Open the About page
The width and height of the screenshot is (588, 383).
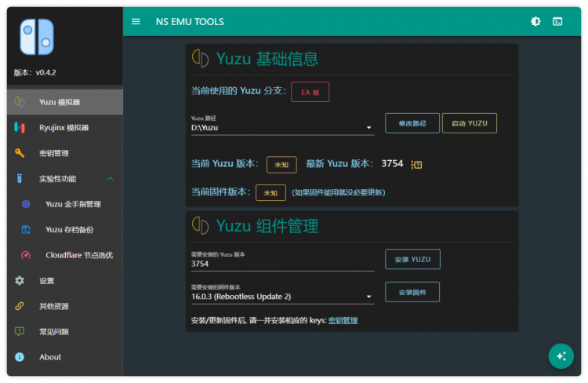(65, 357)
